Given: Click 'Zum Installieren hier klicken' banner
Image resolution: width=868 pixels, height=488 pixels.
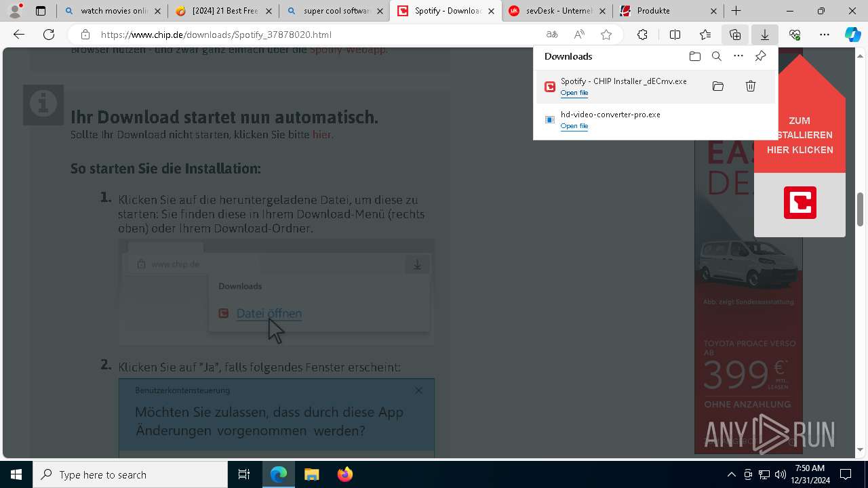Looking at the screenshot, I should 800,136.
